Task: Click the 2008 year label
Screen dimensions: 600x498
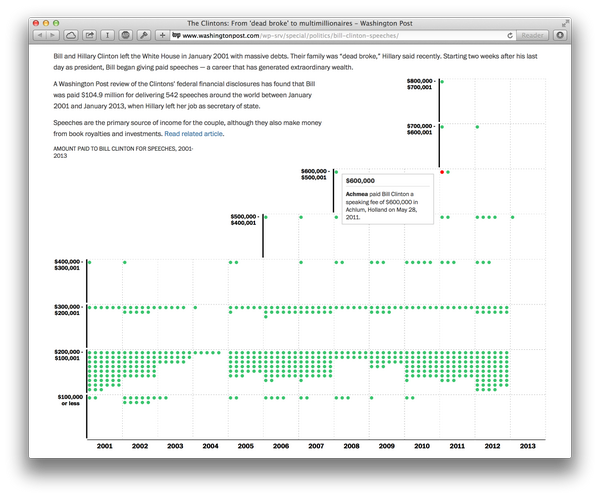Action: [x=351, y=446]
